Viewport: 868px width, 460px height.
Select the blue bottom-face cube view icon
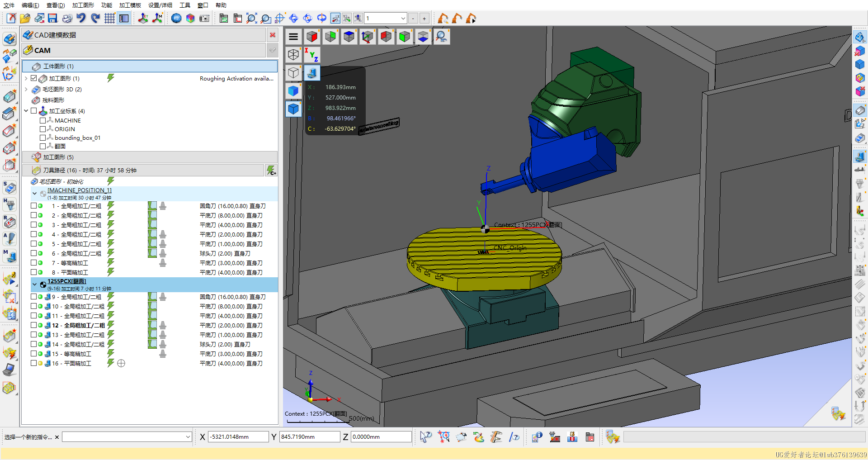coord(423,37)
